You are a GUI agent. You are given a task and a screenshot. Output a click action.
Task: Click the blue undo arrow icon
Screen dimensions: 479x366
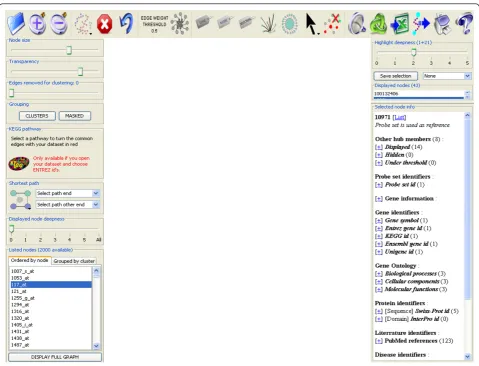(x=126, y=23)
